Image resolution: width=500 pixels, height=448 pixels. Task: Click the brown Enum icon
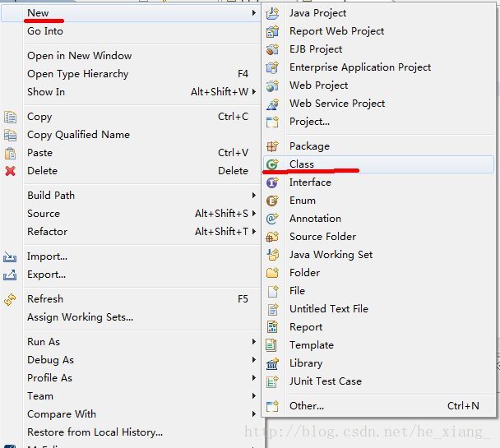272,201
